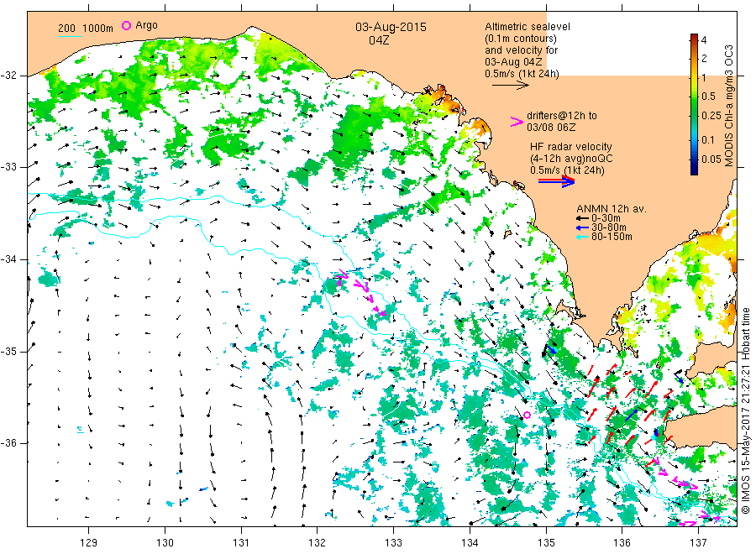Click the color bar tick label '2'

704,58
